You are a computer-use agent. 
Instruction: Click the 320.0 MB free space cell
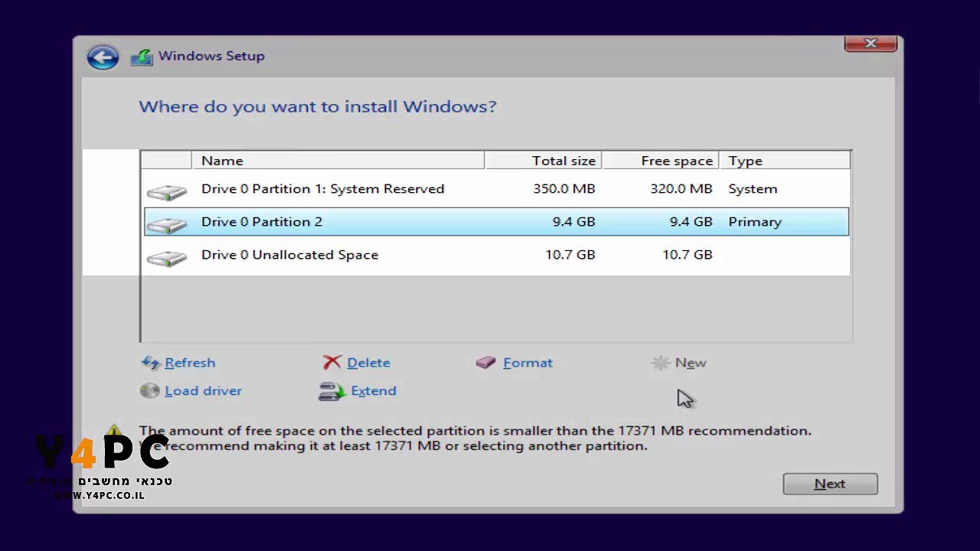pos(681,189)
